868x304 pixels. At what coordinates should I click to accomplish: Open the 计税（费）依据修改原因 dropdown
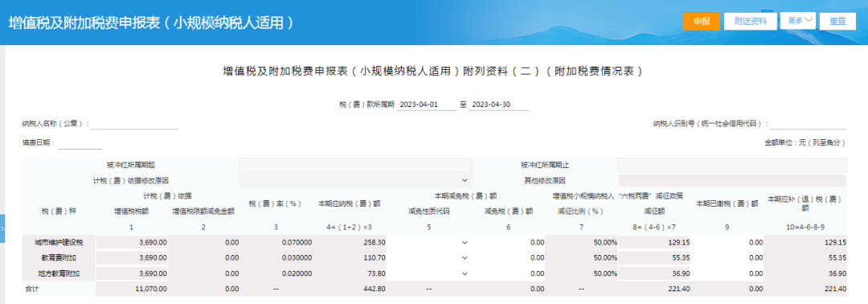(x=355, y=180)
